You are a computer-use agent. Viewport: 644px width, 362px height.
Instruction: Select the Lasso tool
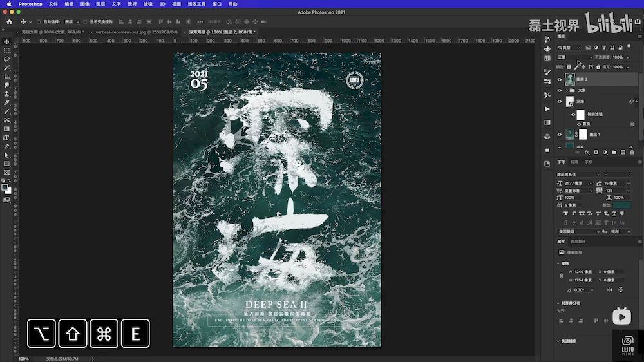pyautogui.click(x=6, y=59)
